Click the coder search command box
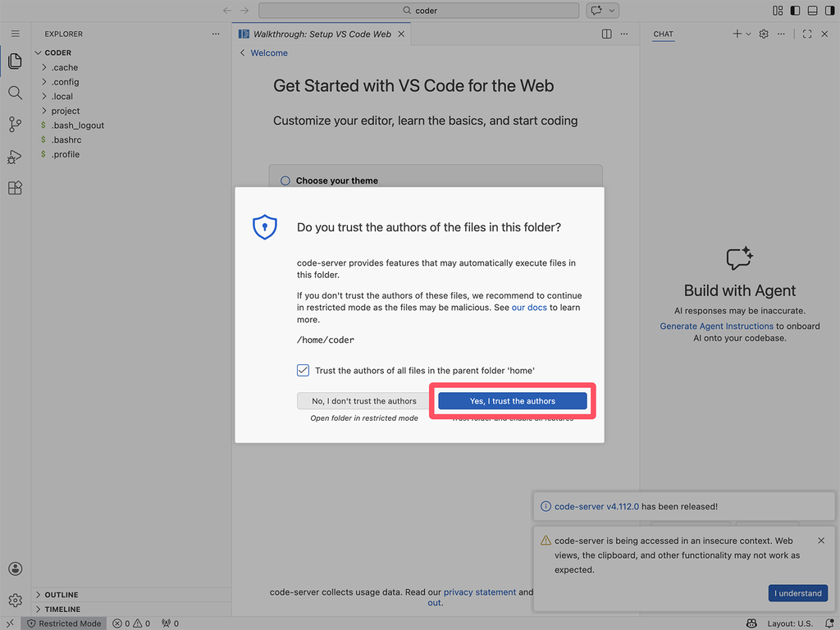840x630 pixels. tap(418, 11)
